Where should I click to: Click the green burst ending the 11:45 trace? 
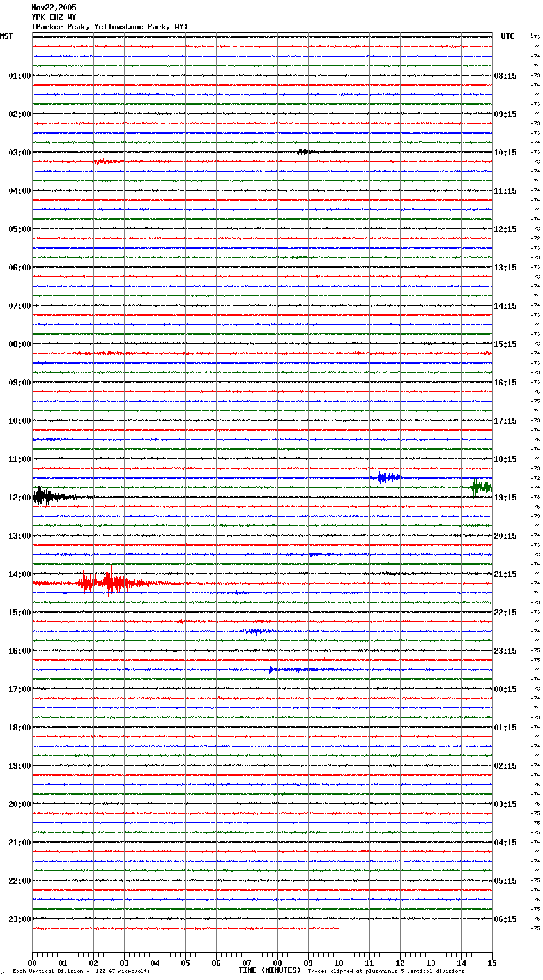(x=480, y=487)
